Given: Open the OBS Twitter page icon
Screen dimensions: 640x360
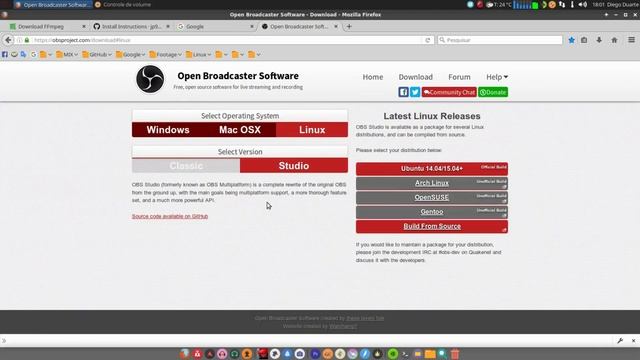Looking at the screenshot, I should tap(415, 92).
